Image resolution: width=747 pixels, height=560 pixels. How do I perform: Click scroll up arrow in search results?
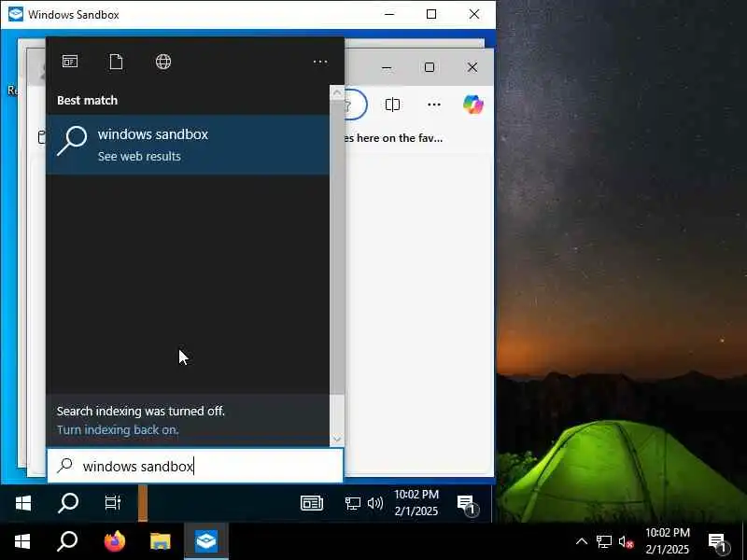tap(337, 92)
